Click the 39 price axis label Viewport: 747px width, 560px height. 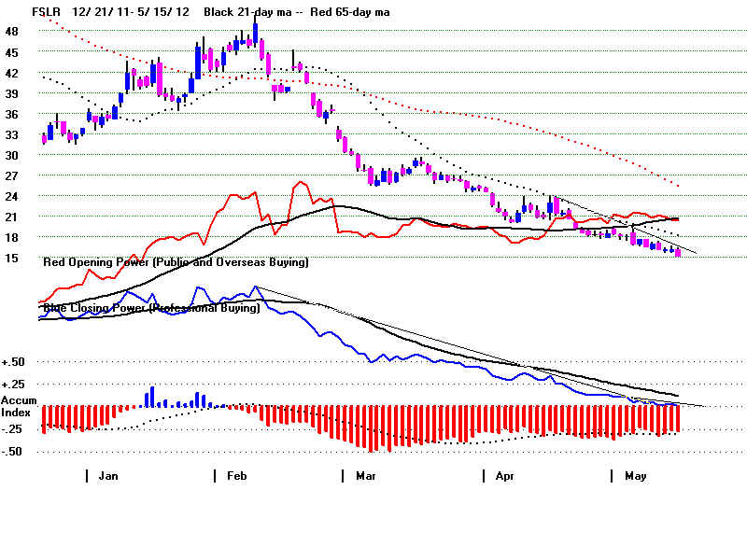click(x=12, y=93)
